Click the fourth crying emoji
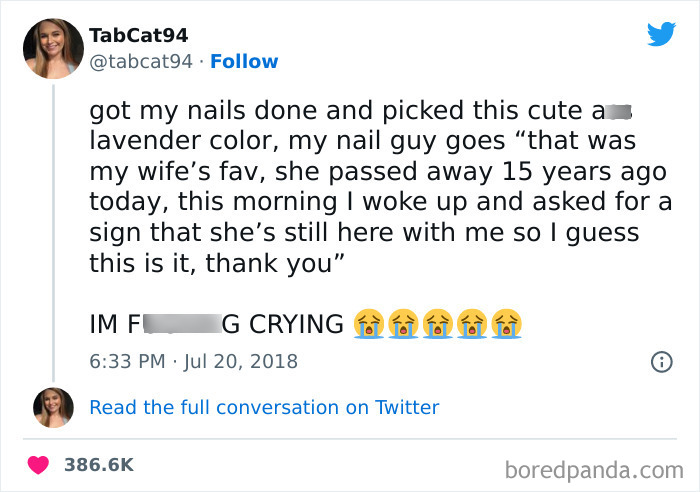The image size is (700, 492). click(473, 324)
